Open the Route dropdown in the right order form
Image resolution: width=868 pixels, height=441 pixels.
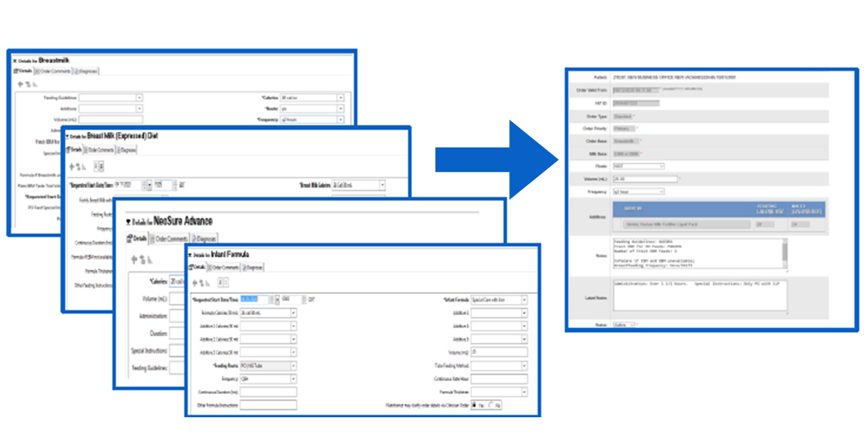pyautogui.click(x=661, y=166)
